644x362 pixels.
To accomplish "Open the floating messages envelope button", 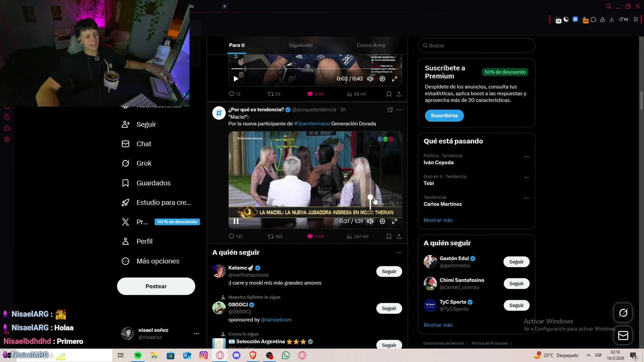I will pos(623,335).
